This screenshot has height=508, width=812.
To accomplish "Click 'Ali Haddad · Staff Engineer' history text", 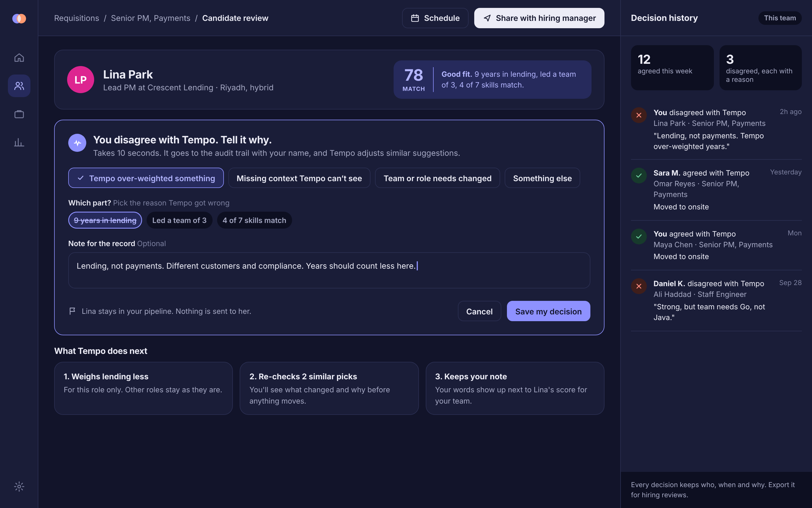I will point(700,294).
